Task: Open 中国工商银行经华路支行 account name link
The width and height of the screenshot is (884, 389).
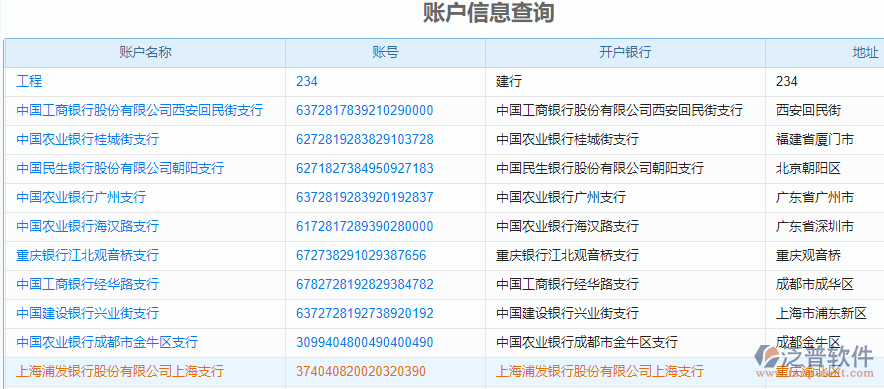Action: tap(88, 284)
